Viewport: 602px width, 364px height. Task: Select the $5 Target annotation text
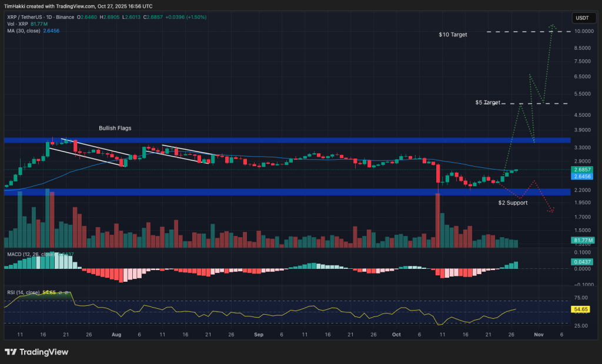click(x=487, y=102)
